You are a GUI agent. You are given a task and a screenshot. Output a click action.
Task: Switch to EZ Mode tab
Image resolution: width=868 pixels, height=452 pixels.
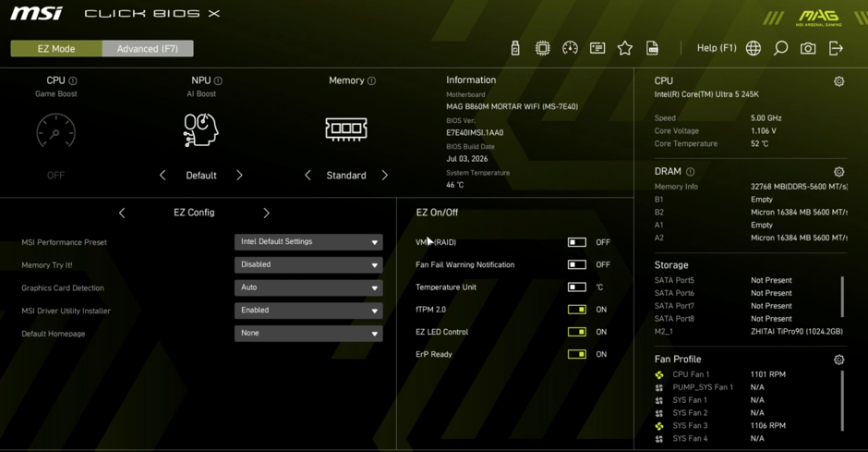[56, 48]
